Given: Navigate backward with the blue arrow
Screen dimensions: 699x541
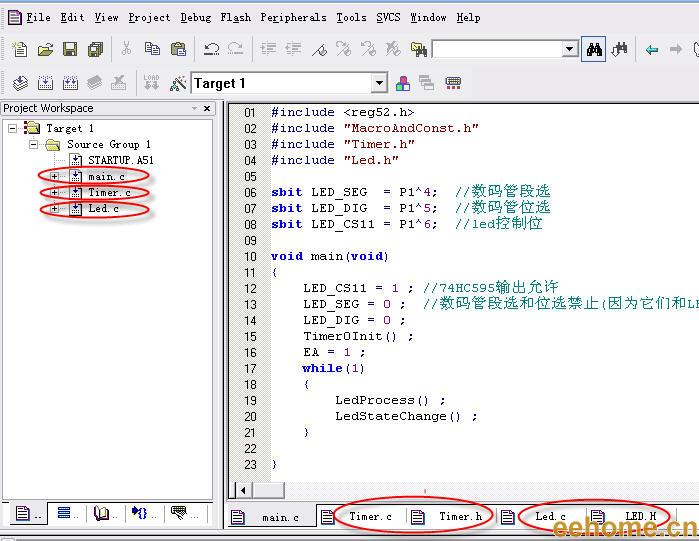Looking at the screenshot, I should (x=652, y=49).
